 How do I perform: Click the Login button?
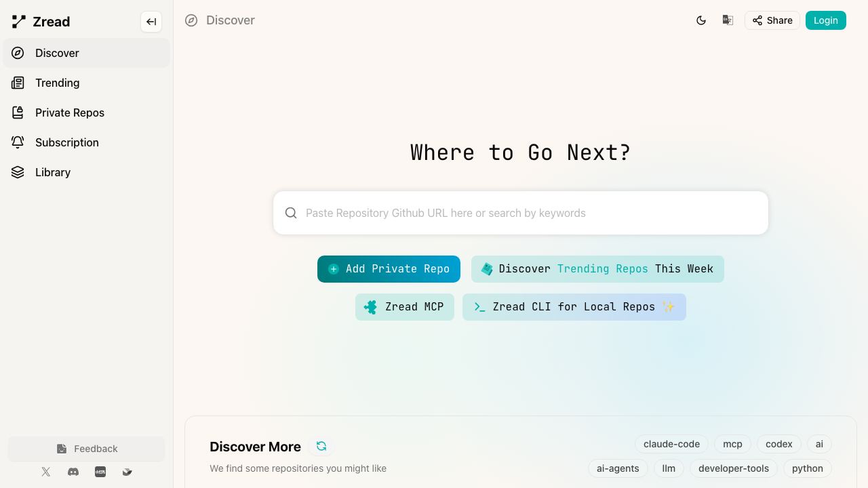tap(825, 20)
